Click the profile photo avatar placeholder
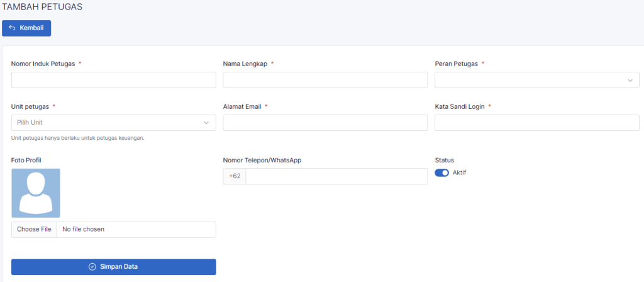 pos(36,193)
